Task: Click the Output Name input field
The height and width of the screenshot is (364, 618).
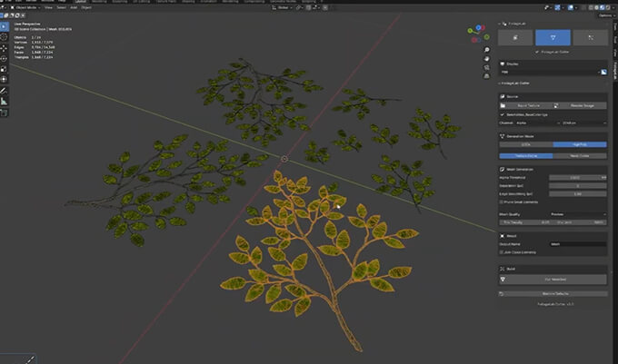Action: (x=579, y=244)
